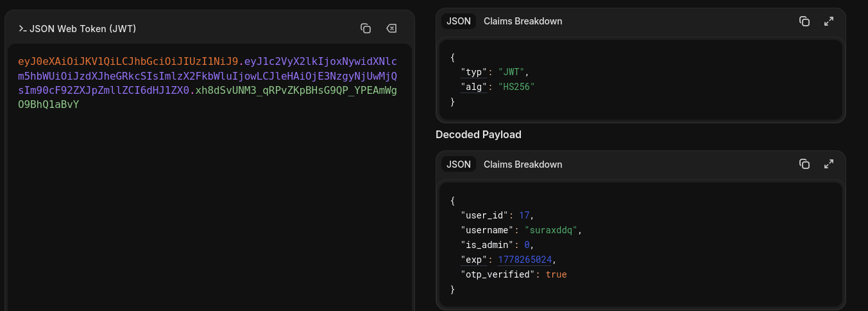The height and width of the screenshot is (311, 868).
Task: Click the otp_verified true value
Action: click(556, 274)
